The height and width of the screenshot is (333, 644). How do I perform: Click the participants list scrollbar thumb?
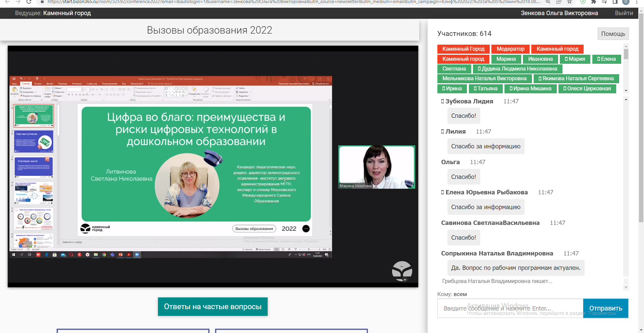point(626,54)
